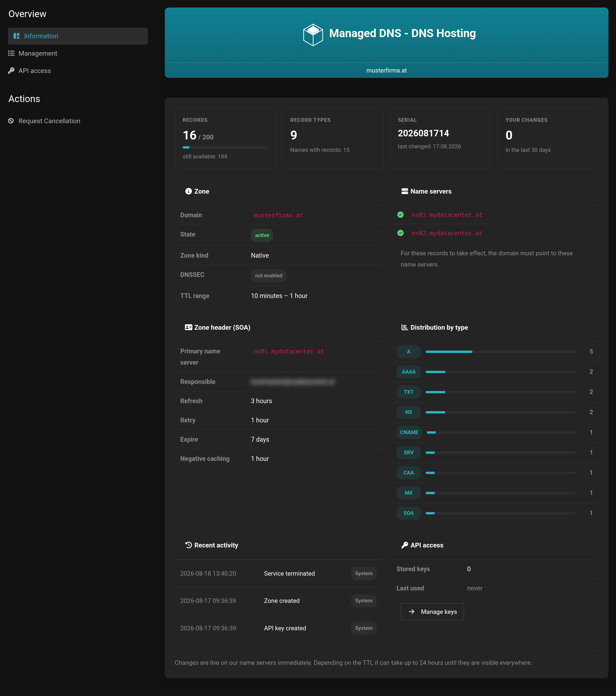Click ns01.mydatacenter.at in Name servers list
Image resolution: width=616 pixels, height=696 pixels.
pos(447,215)
